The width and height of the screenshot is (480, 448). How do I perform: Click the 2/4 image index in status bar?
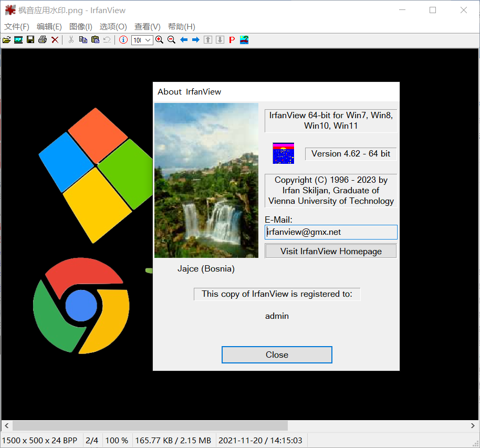[x=92, y=440]
